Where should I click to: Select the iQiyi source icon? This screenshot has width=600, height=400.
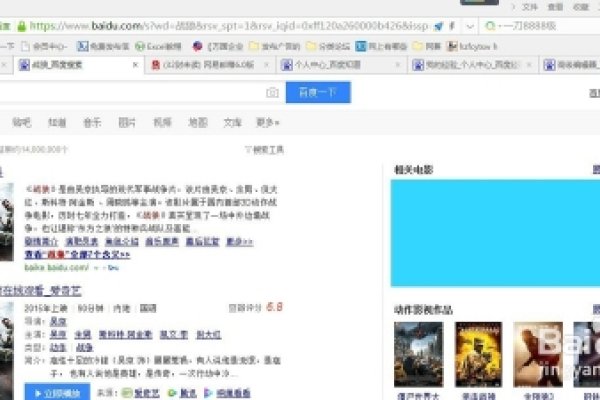click(x=127, y=393)
